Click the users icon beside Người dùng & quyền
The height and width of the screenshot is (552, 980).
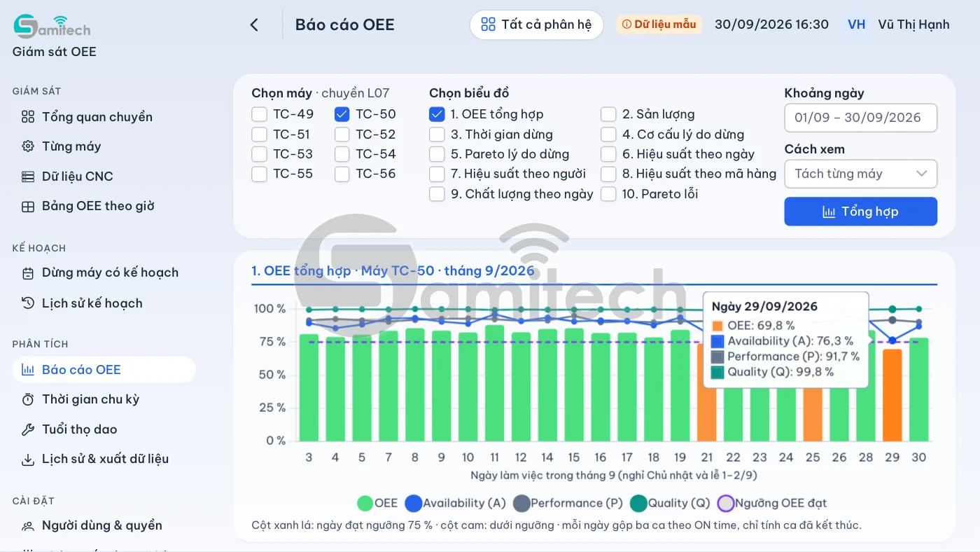28,526
